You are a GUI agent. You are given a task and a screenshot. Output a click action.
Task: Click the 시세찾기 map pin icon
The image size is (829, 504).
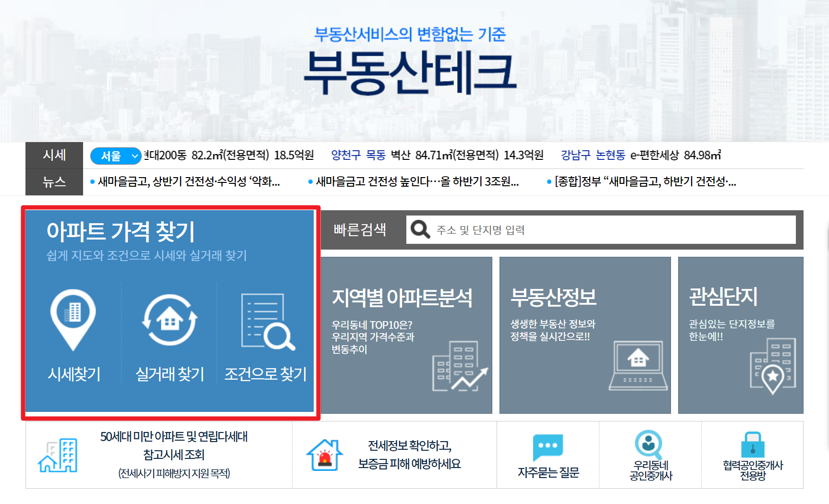(73, 320)
